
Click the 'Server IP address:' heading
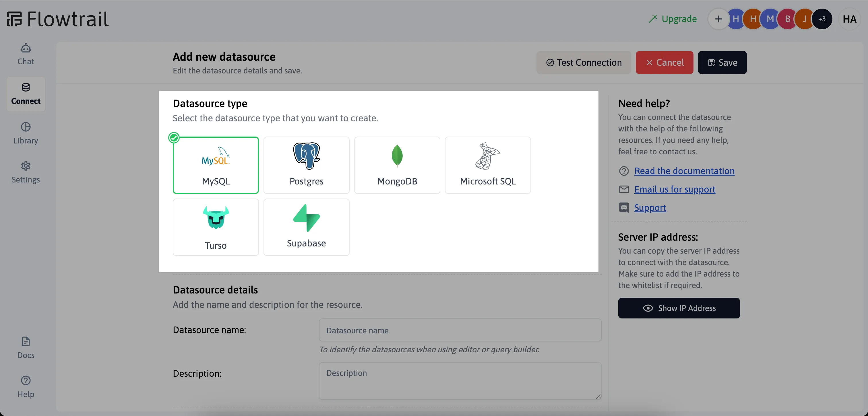pyautogui.click(x=658, y=237)
